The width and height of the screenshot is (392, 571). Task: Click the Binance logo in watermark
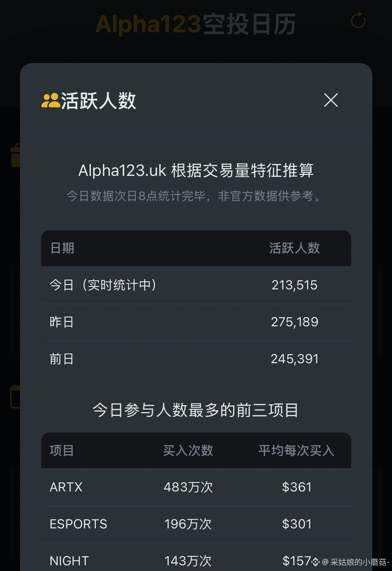(x=315, y=561)
